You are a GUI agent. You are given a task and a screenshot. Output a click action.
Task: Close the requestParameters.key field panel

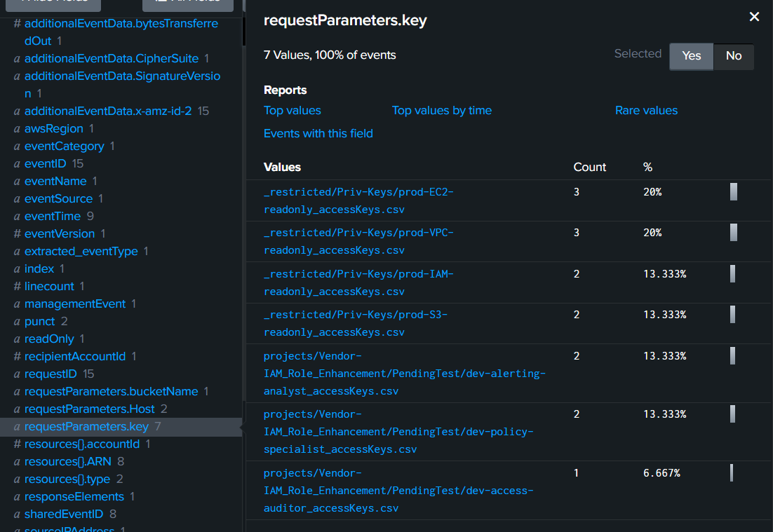click(x=754, y=17)
